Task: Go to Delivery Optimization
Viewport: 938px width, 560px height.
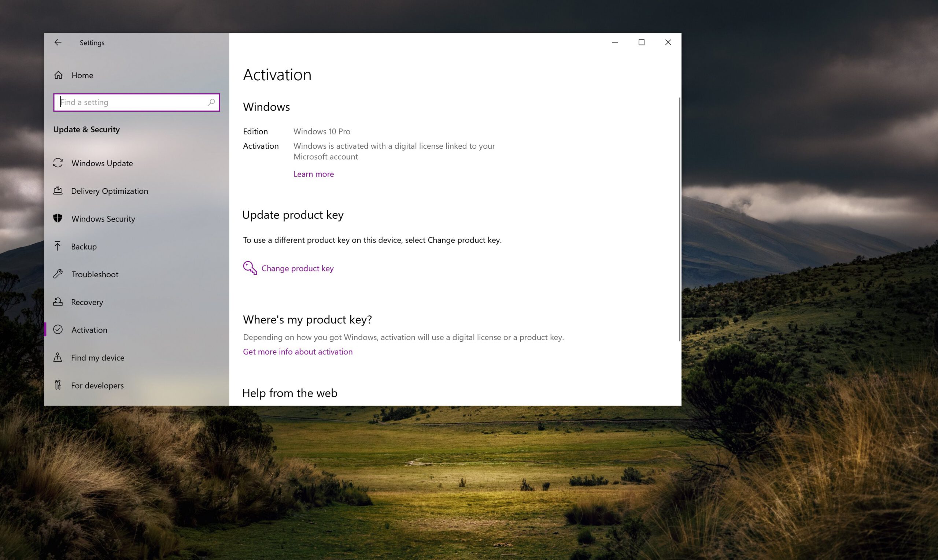Action: pyautogui.click(x=136, y=191)
